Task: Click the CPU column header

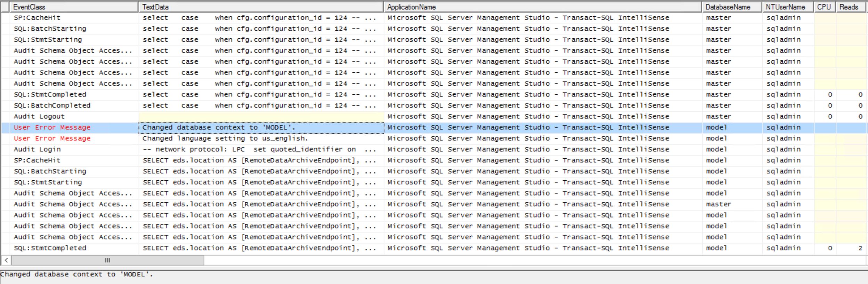Action: click(x=825, y=7)
